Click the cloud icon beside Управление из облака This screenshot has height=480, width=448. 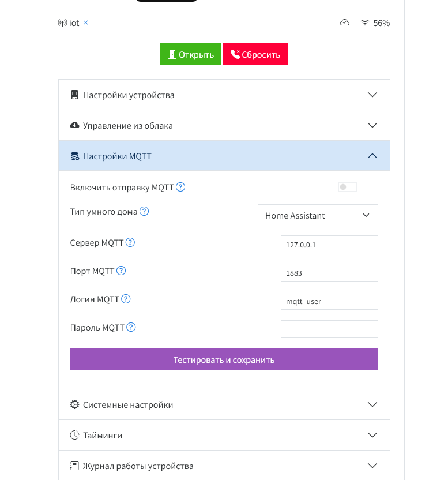(75, 125)
